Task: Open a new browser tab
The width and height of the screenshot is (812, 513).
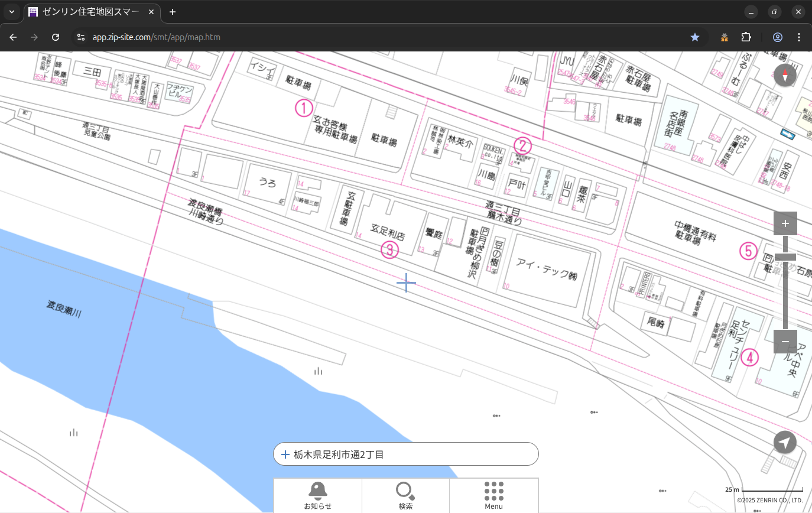Action: click(173, 12)
